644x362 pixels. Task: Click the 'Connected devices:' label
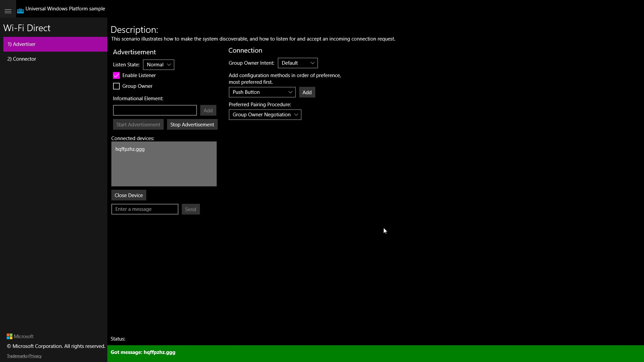133,138
